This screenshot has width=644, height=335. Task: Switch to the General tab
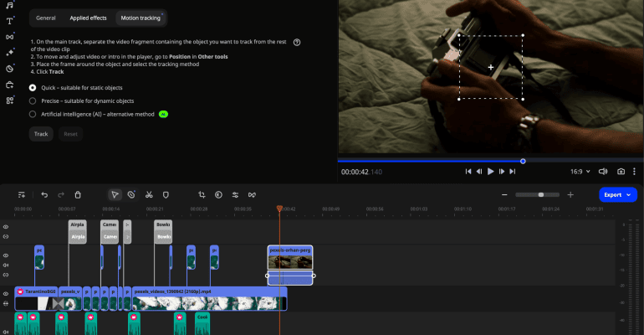46,18
